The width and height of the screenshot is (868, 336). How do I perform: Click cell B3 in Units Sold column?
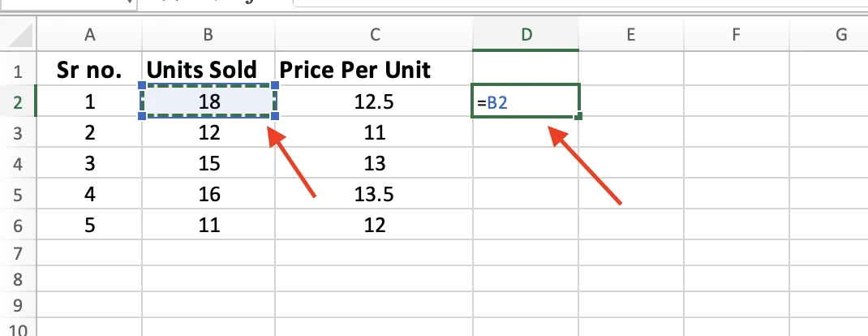point(208,132)
